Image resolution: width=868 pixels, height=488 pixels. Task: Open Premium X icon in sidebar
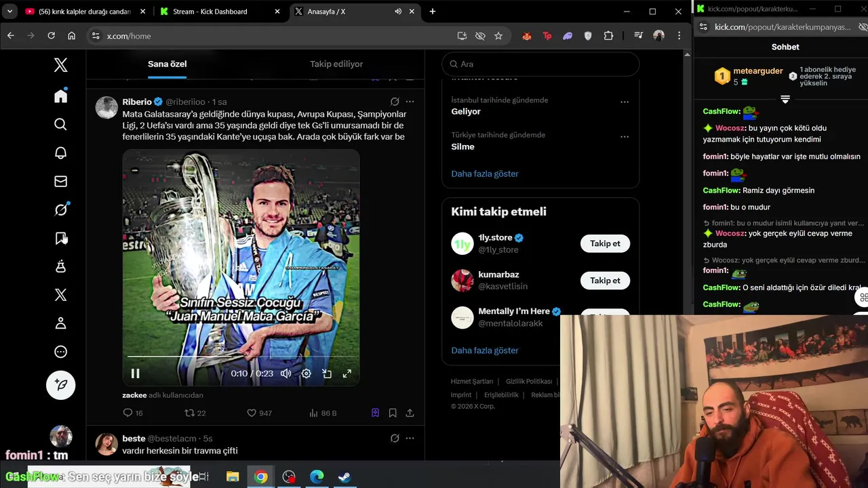click(x=60, y=295)
